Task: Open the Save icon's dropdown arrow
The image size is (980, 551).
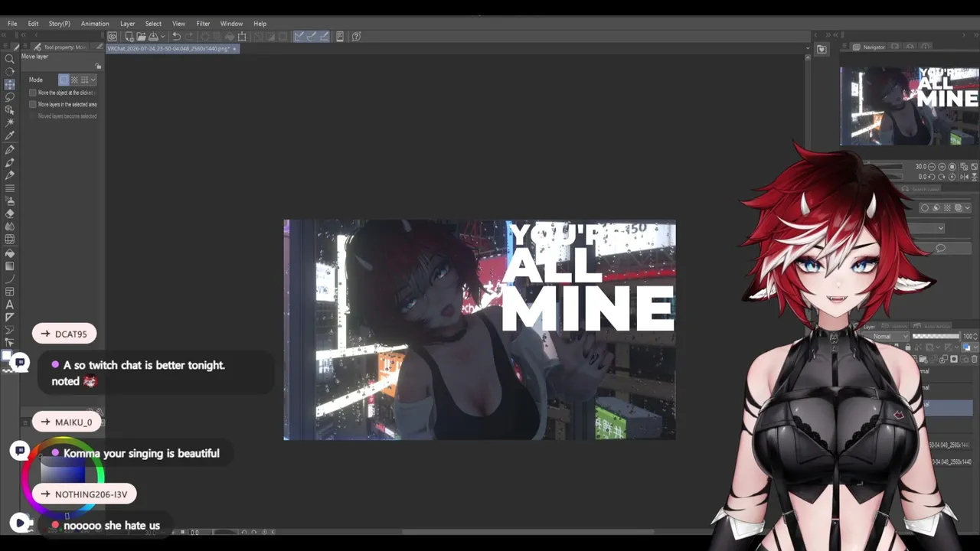Action: click(162, 36)
